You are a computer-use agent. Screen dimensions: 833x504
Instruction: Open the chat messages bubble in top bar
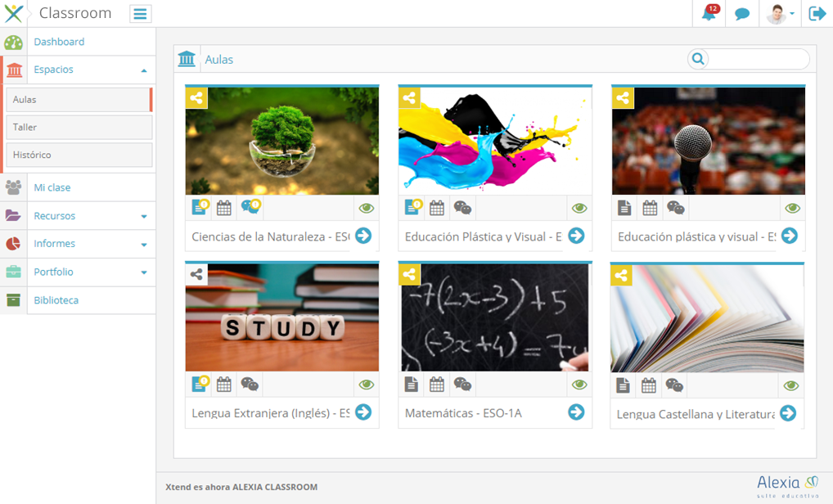741,14
